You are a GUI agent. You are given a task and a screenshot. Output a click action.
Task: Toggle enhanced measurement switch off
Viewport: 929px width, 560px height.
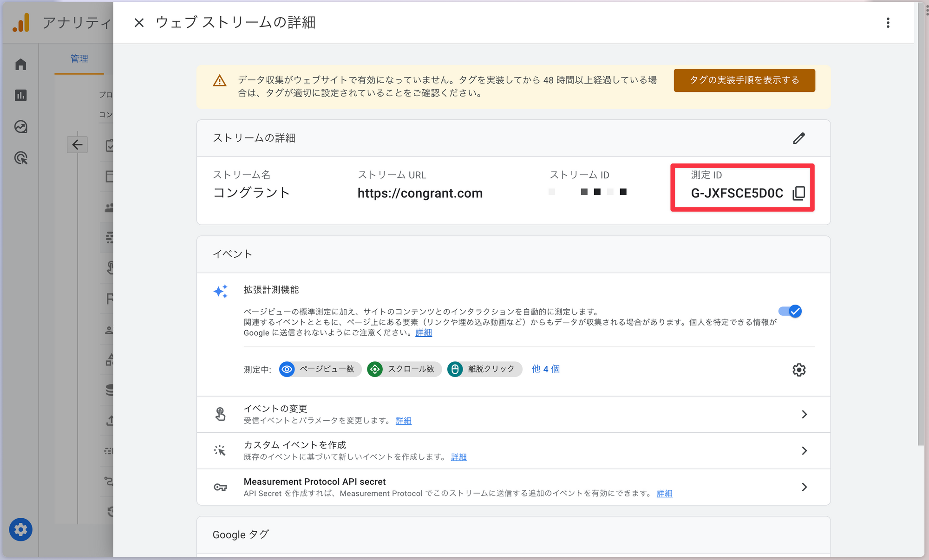(790, 311)
